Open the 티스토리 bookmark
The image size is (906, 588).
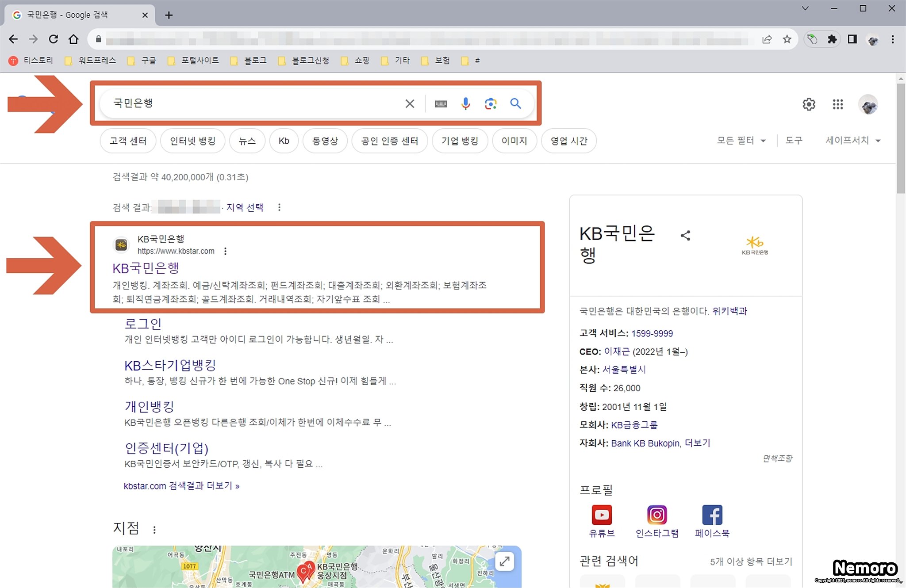point(31,61)
